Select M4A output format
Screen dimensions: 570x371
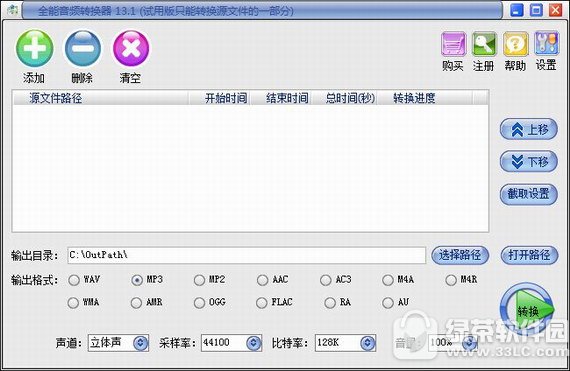click(x=388, y=280)
